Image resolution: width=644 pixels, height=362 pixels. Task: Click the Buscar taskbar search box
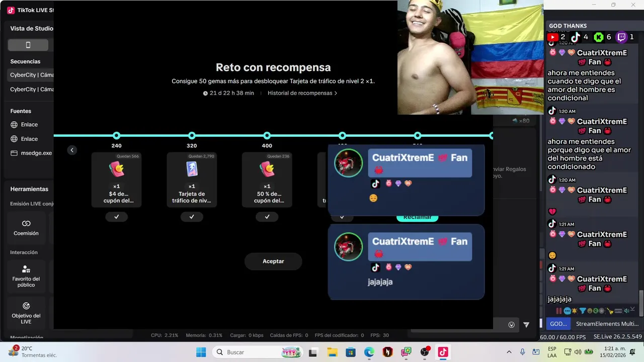tap(258, 352)
